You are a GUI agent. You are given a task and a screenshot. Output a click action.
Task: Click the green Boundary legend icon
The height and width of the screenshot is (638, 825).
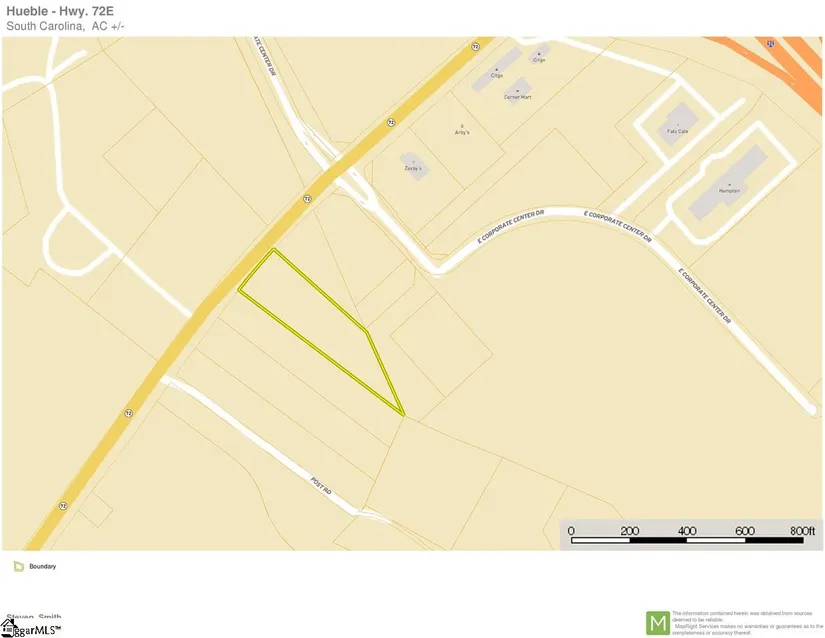coord(18,566)
